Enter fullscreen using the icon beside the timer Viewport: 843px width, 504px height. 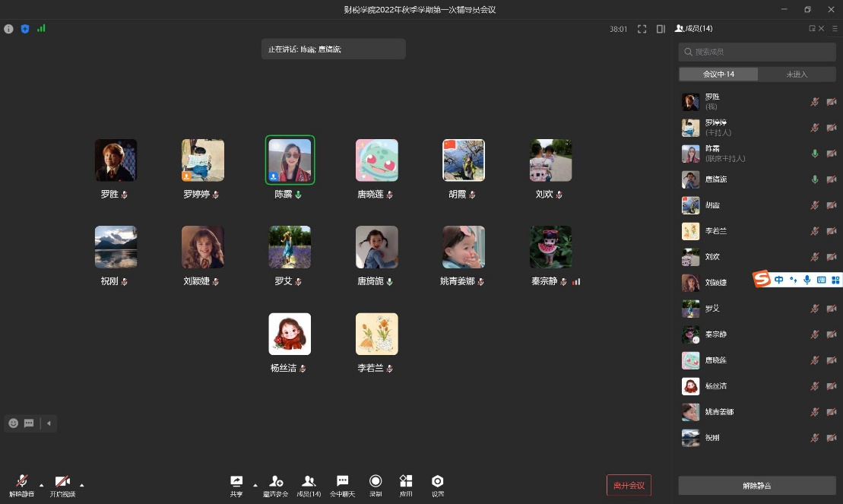point(642,29)
